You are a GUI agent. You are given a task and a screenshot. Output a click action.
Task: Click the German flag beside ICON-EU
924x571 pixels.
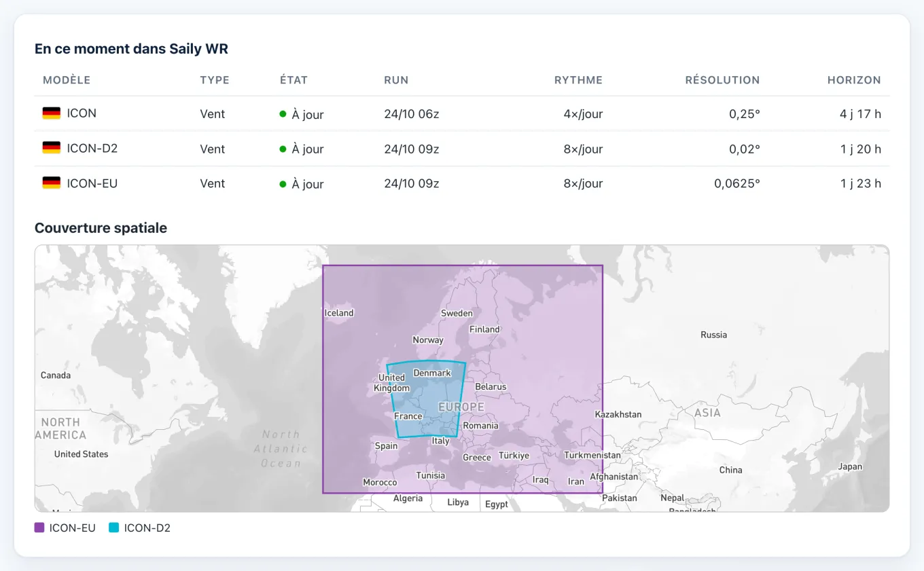tap(52, 183)
